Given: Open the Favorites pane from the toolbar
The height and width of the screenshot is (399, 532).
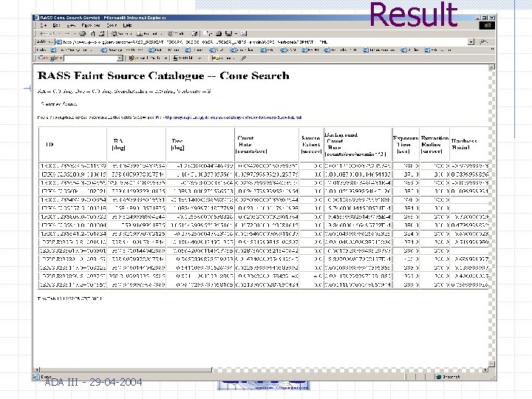Looking at the screenshot, I should point(148,33).
